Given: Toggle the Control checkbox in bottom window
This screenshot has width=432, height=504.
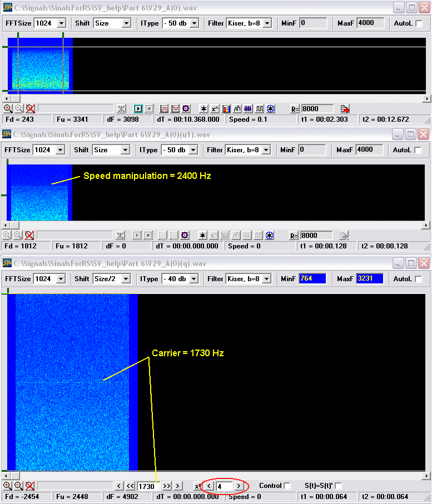Looking at the screenshot, I should 287,486.
